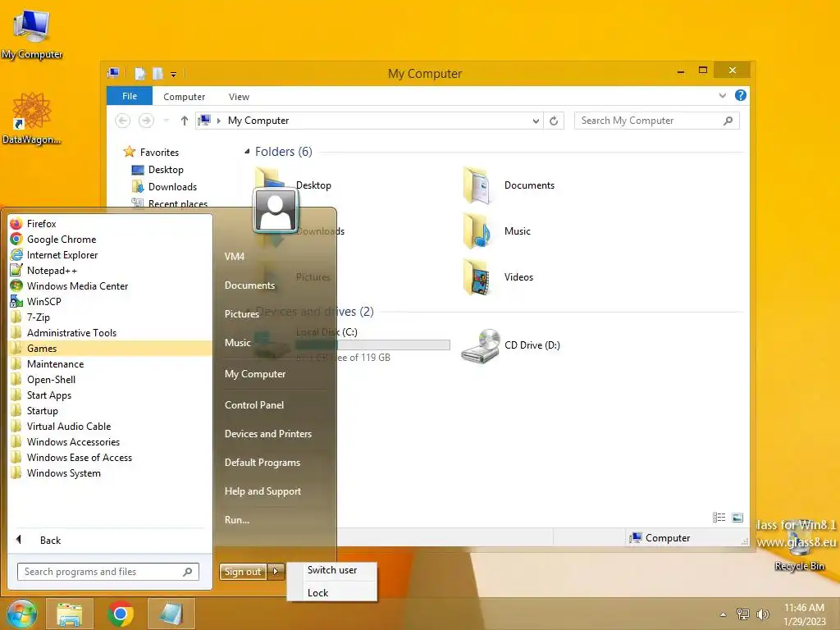The image size is (840, 630).
Task: Select the Videos folder icon
Action: 477,277
